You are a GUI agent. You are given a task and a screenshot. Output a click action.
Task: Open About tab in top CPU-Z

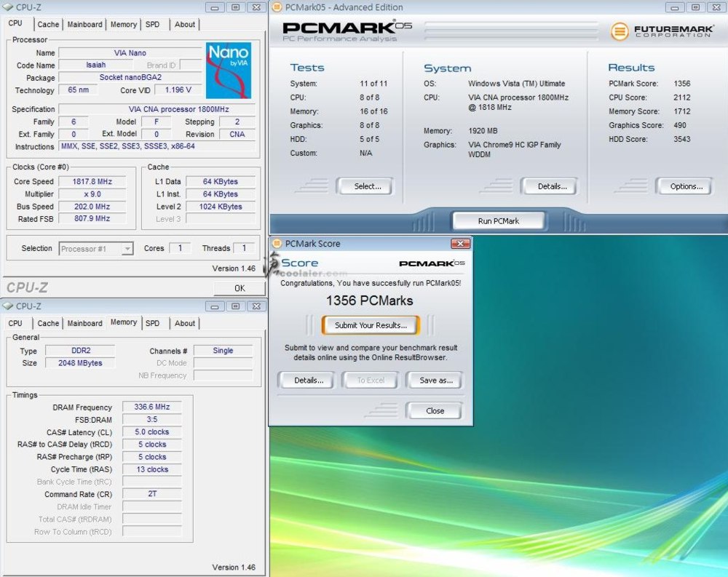(x=185, y=25)
